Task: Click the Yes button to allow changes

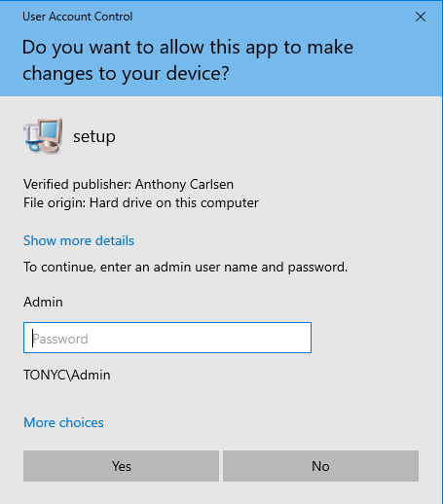Action: (x=121, y=466)
